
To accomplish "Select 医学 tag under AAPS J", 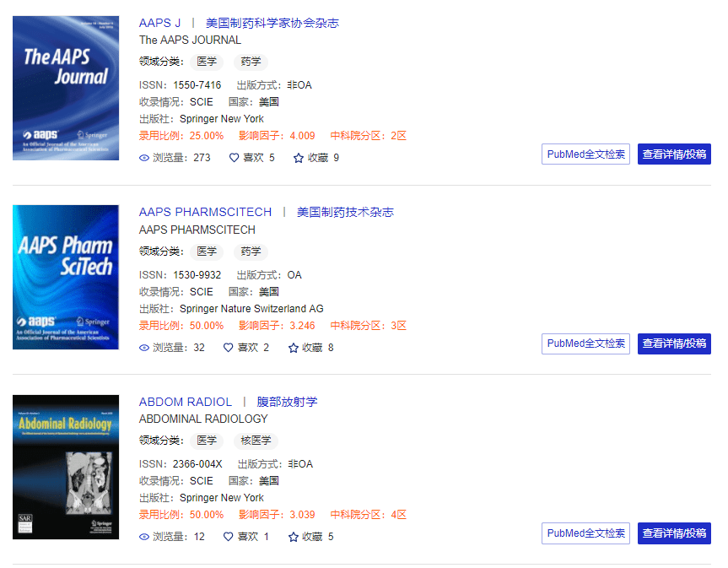I will pos(207,62).
